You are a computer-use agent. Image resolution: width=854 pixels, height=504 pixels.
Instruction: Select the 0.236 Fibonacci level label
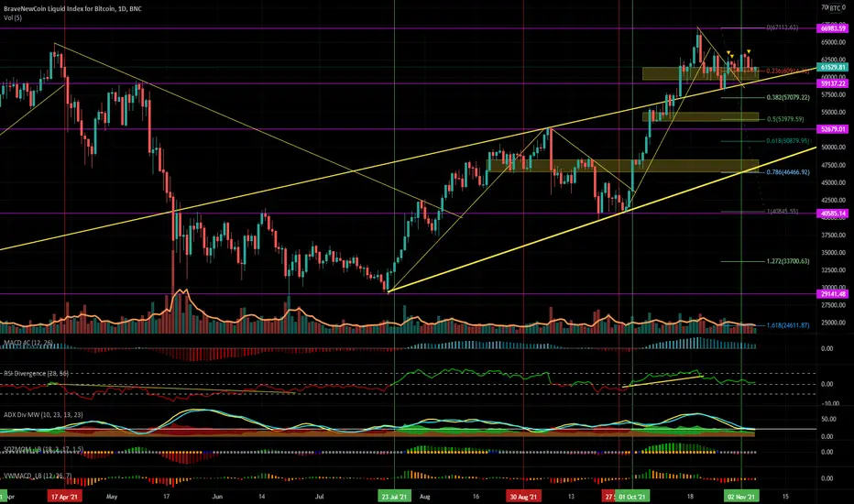[x=787, y=71]
